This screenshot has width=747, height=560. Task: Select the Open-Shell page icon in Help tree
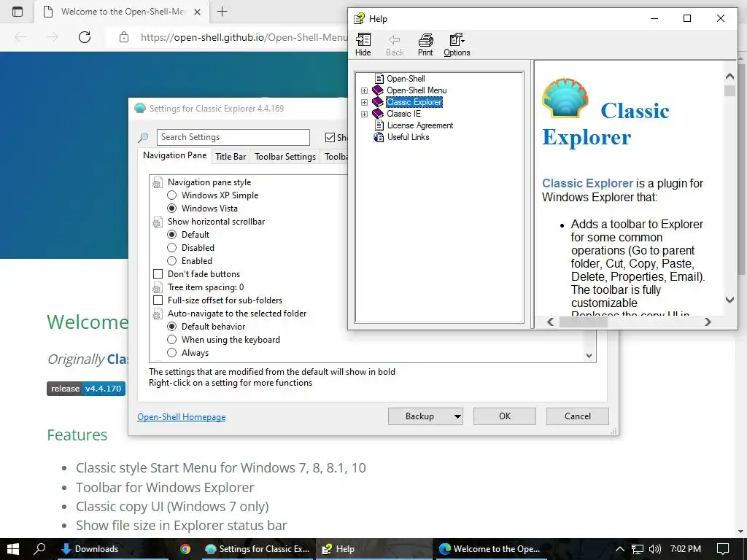pos(379,79)
